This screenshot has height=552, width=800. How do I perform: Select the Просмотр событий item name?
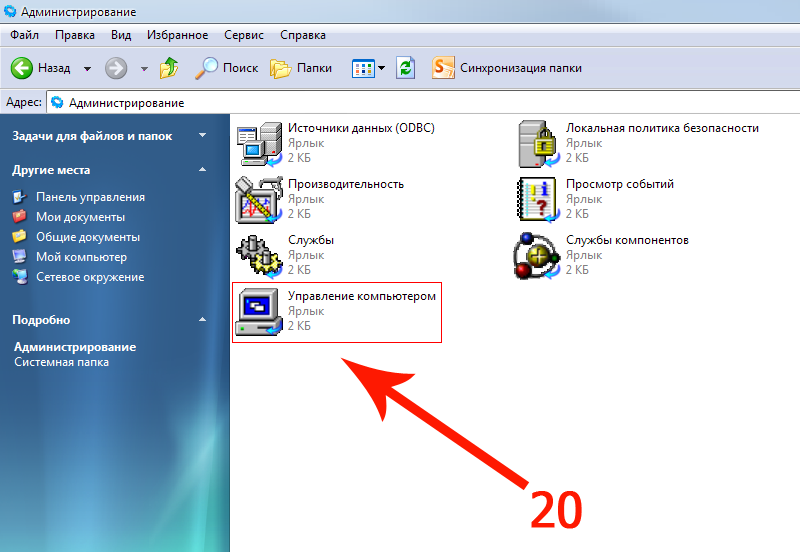[x=620, y=184]
